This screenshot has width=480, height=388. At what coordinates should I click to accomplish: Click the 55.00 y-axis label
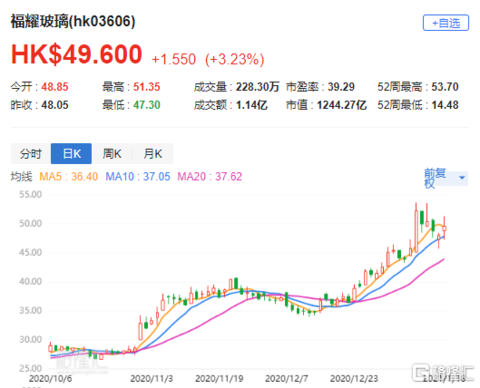31,194
